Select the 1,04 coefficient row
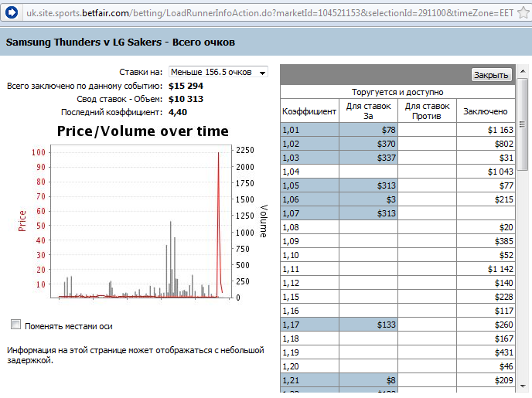 click(x=397, y=172)
